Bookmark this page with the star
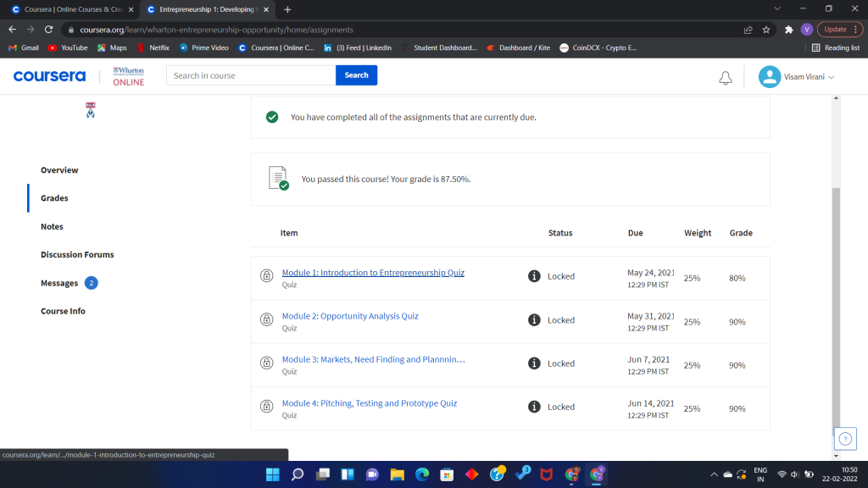Image resolution: width=868 pixels, height=488 pixels. tap(766, 30)
